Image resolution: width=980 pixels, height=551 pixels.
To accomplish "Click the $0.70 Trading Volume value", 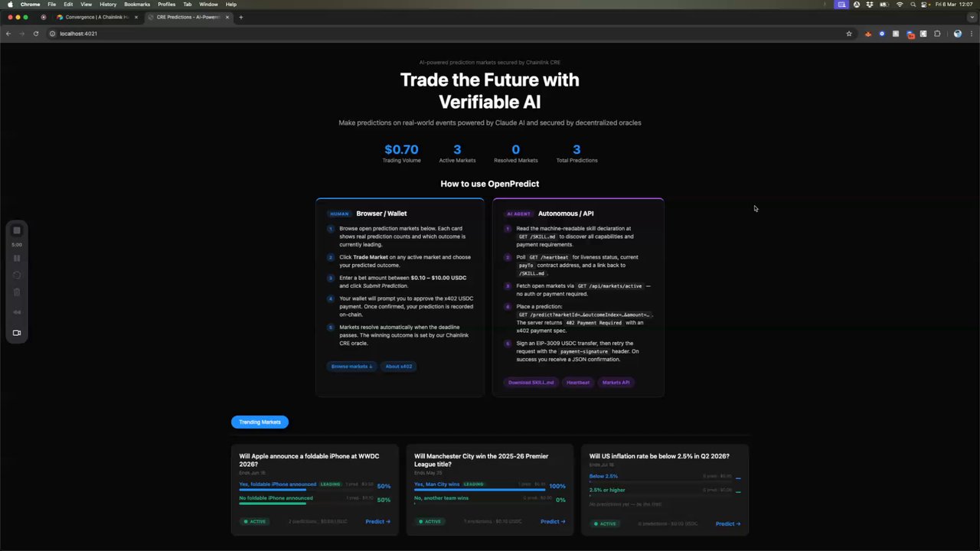I will (x=401, y=150).
